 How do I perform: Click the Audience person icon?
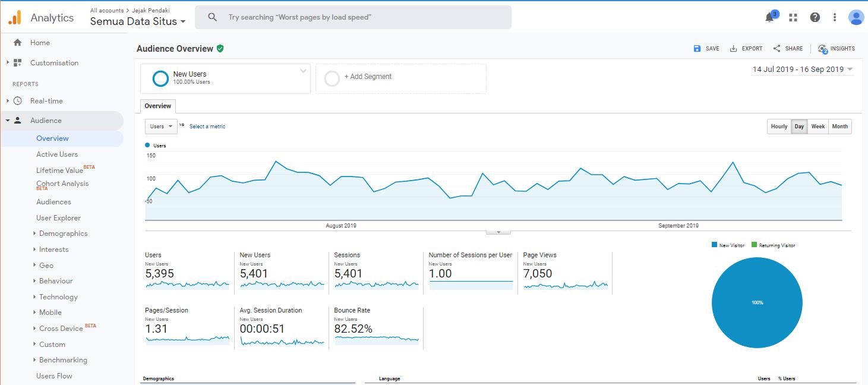pyautogui.click(x=18, y=121)
